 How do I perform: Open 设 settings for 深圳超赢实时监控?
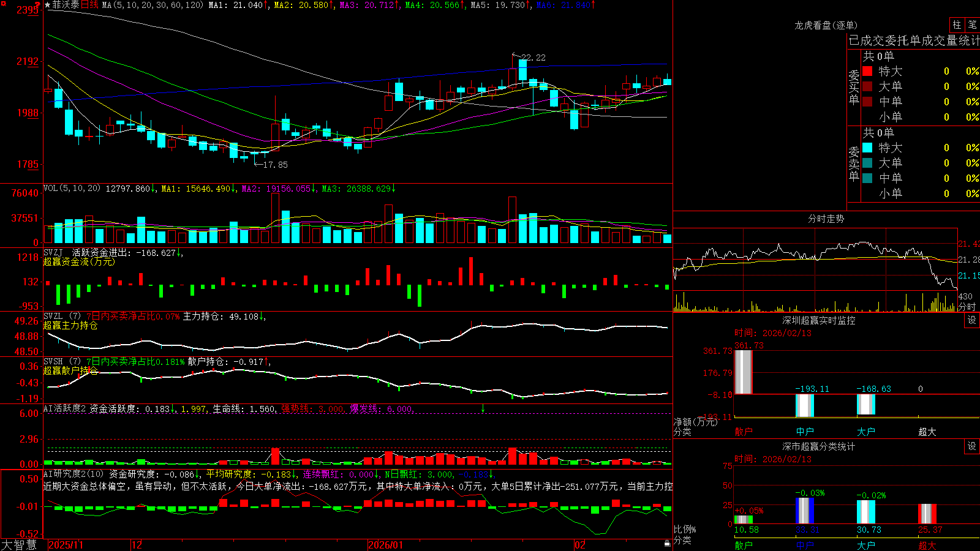pos(972,320)
